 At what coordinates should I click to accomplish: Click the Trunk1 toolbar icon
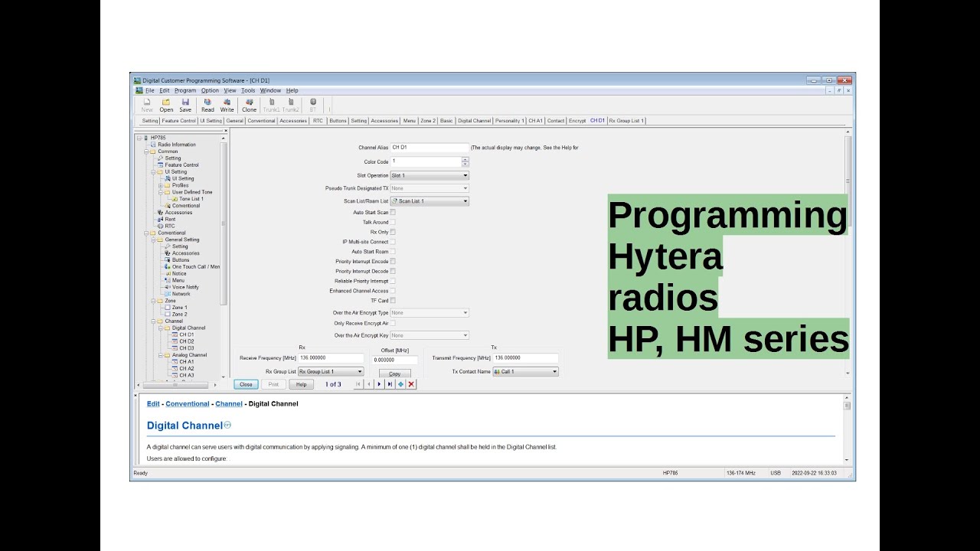click(x=271, y=105)
